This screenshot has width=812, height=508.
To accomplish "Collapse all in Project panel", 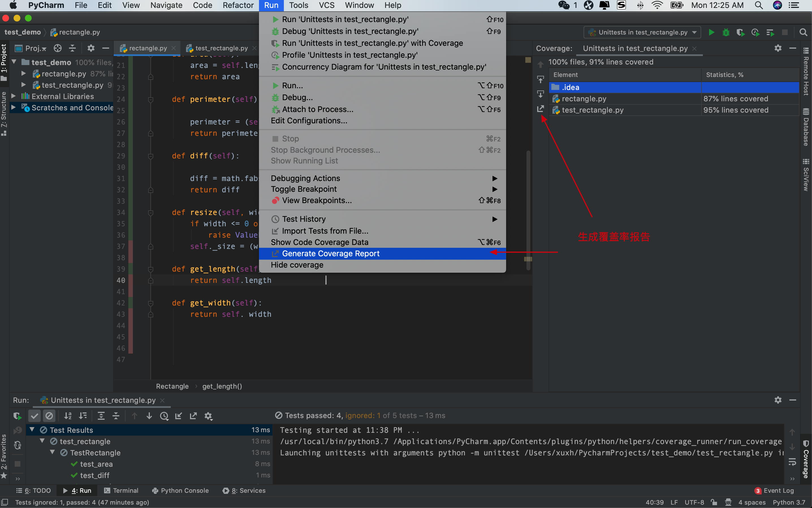I will coord(72,48).
